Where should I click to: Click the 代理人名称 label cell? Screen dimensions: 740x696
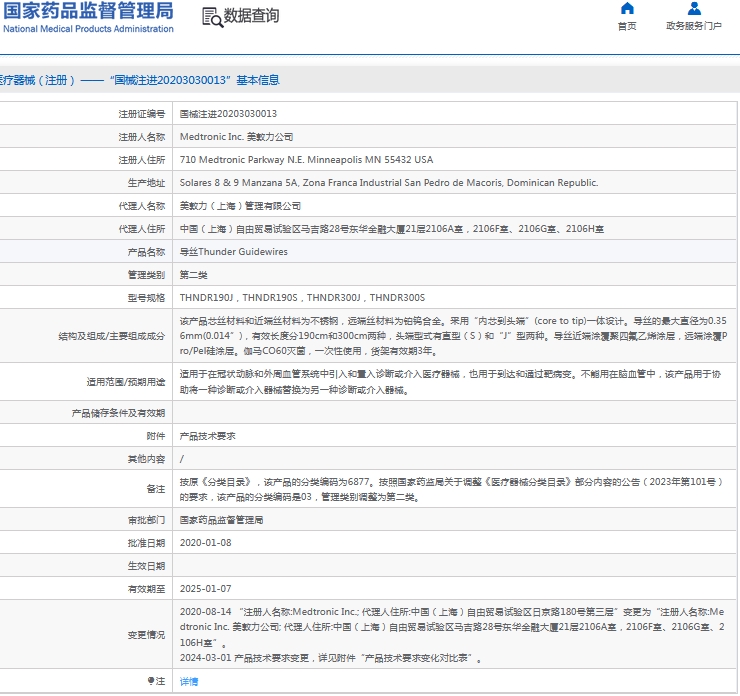click(x=142, y=206)
